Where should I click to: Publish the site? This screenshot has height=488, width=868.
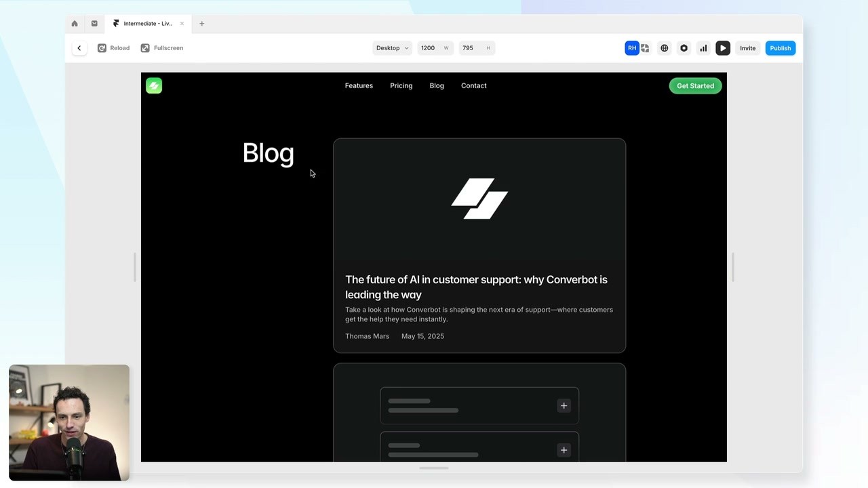point(780,48)
